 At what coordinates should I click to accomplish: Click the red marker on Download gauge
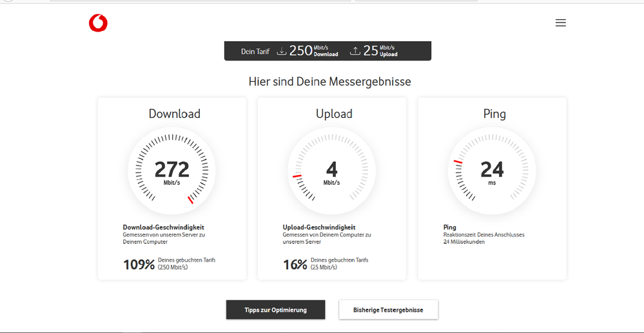190,200
